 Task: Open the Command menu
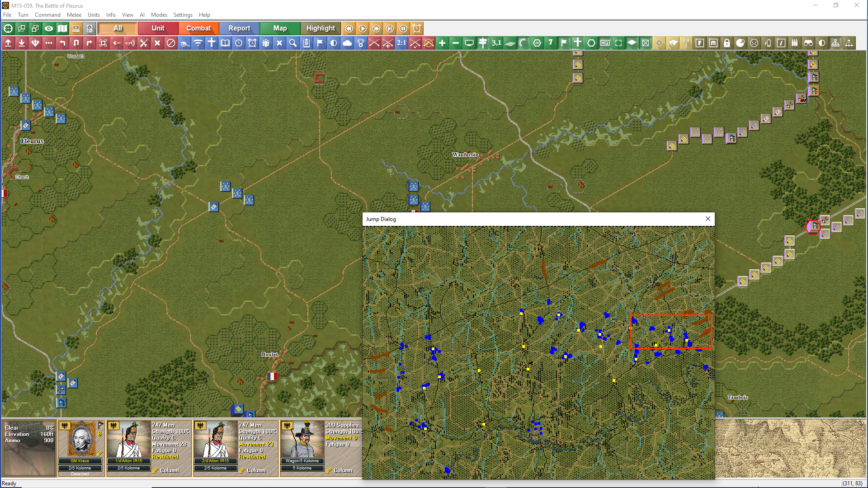(47, 15)
